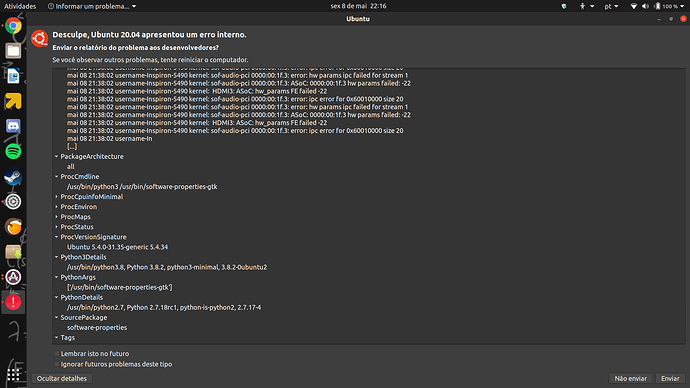Open the yellow arrow app in dock

pos(13,101)
